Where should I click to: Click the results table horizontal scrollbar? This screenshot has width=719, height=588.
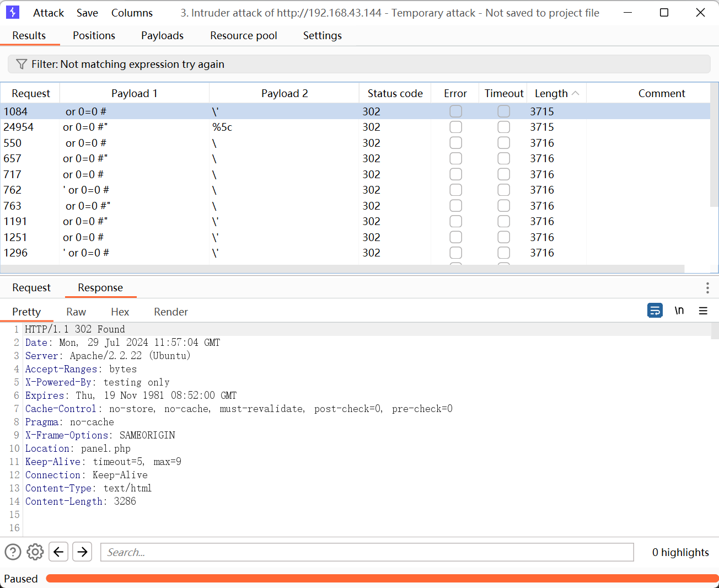pos(342,269)
